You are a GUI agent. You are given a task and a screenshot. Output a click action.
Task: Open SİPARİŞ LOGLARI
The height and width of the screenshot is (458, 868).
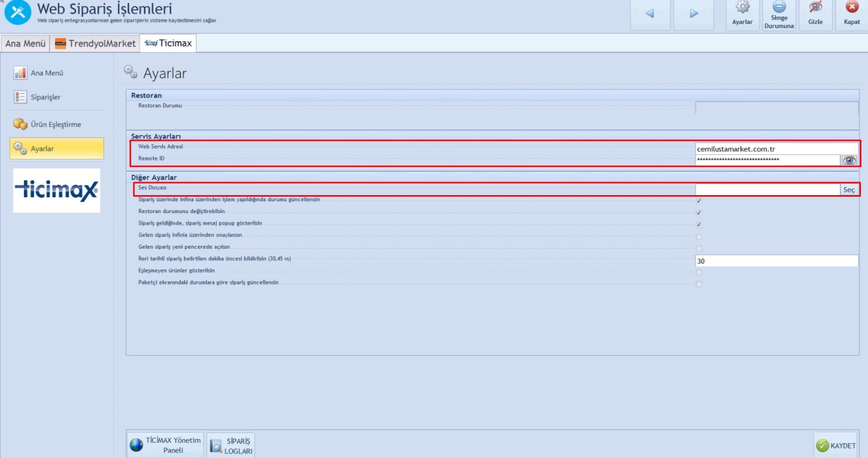click(x=231, y=446)
